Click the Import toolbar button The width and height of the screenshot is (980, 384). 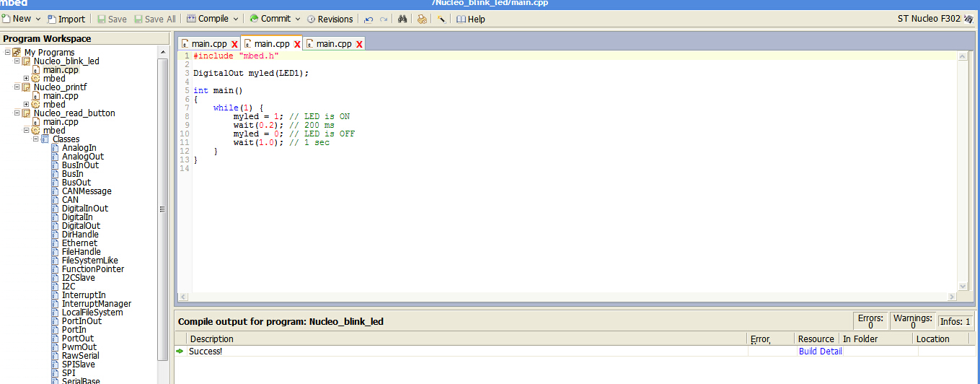(x=66, y=19)
